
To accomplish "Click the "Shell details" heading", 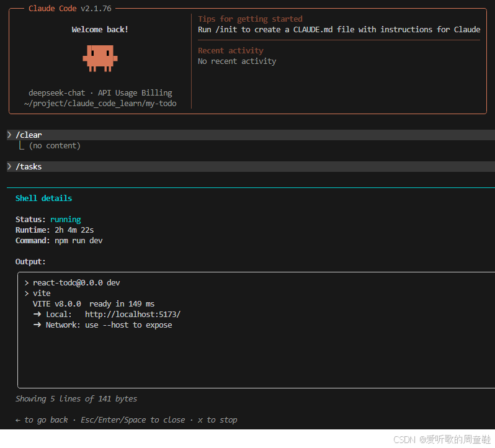I will tap(43, 199).
